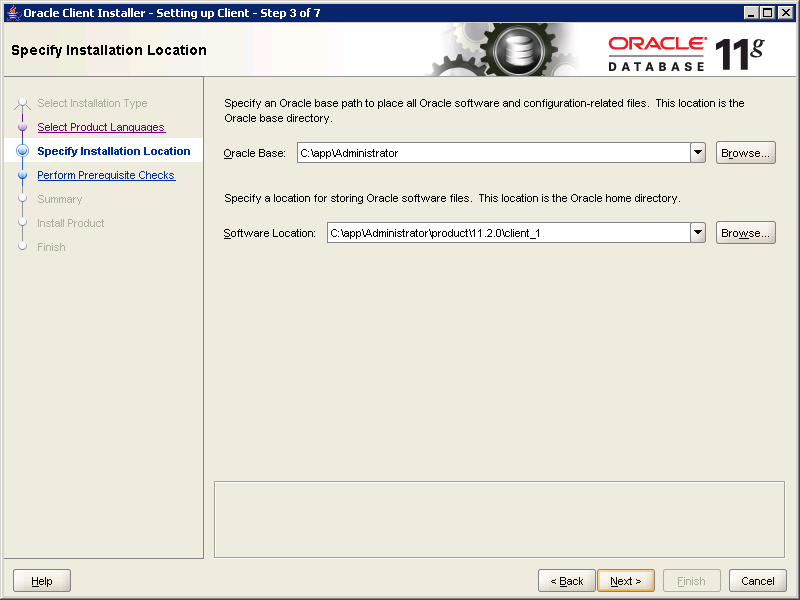This screenshot has width=800, height=600.
Task: Expand the Software Location dropdown arrow
Action: [x=697, y=233]
